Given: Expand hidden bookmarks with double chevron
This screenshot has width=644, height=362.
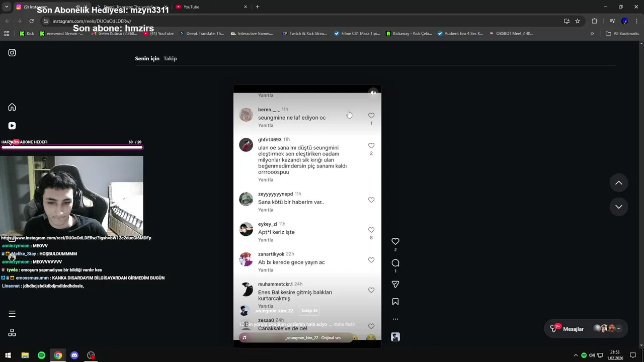Looking at the screenshot, I should 592,34.
